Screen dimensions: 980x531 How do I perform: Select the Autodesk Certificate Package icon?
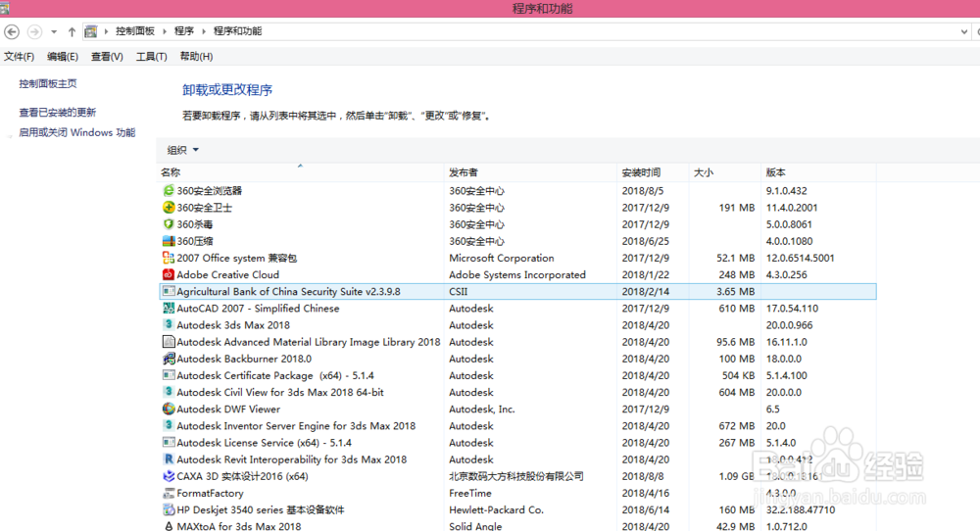coord(169,375)
